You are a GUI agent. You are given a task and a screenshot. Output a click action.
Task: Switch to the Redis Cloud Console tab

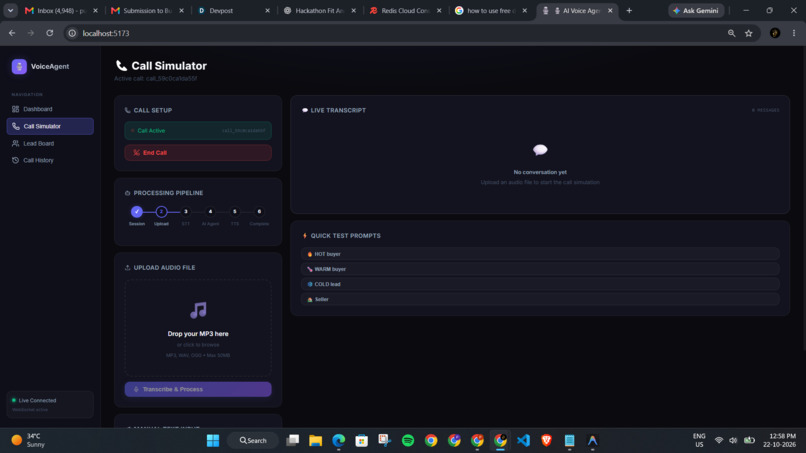click(405, 10)
